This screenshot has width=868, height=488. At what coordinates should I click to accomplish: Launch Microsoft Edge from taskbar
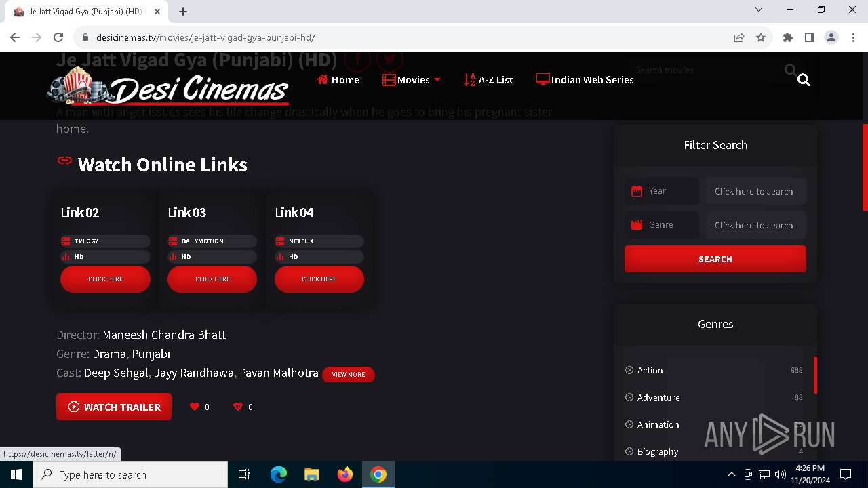click(x=279, y=474)
